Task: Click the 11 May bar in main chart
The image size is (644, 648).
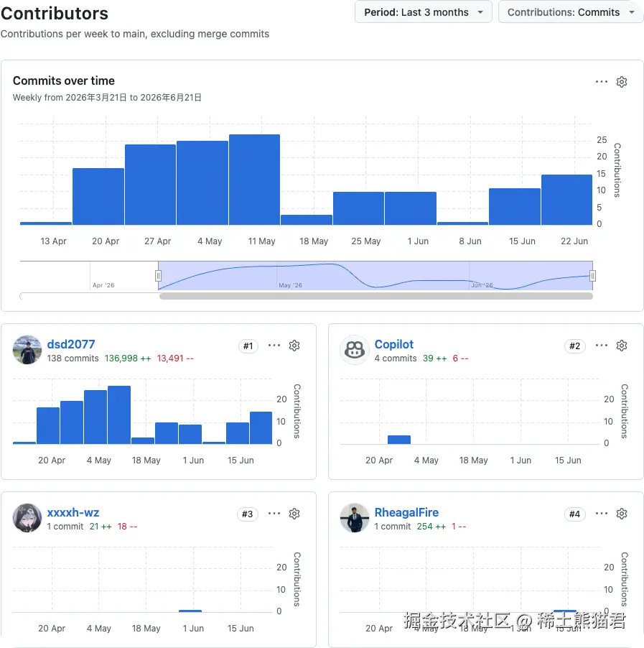Action: [254, 180]
